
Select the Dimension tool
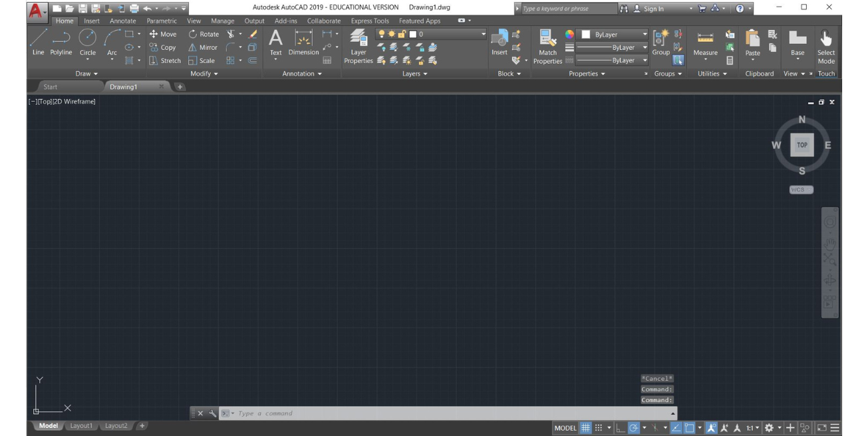click(x=303, y=43)
